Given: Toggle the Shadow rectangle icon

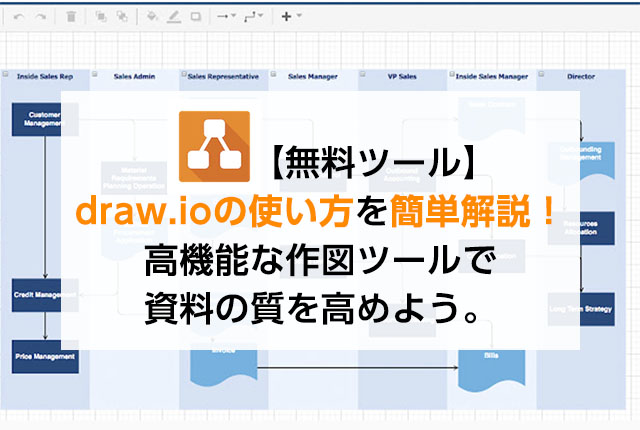Looking at the screenshot, I should pos(195,16).
